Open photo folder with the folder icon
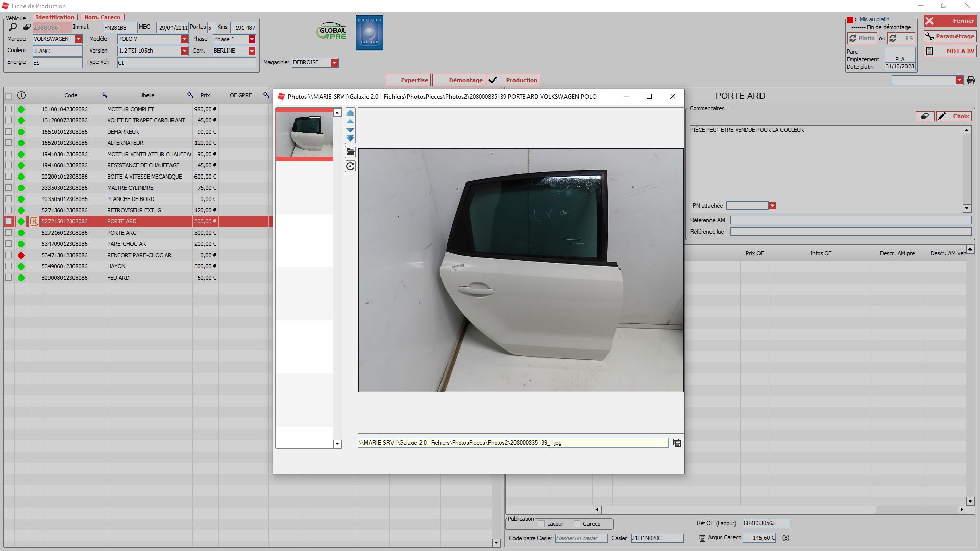980x551 pixels. pos(350,152)
